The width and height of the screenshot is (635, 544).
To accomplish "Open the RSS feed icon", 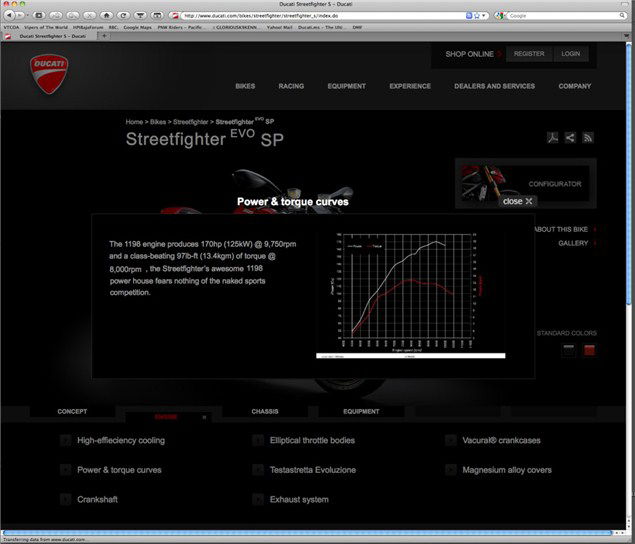I will 588,138.
